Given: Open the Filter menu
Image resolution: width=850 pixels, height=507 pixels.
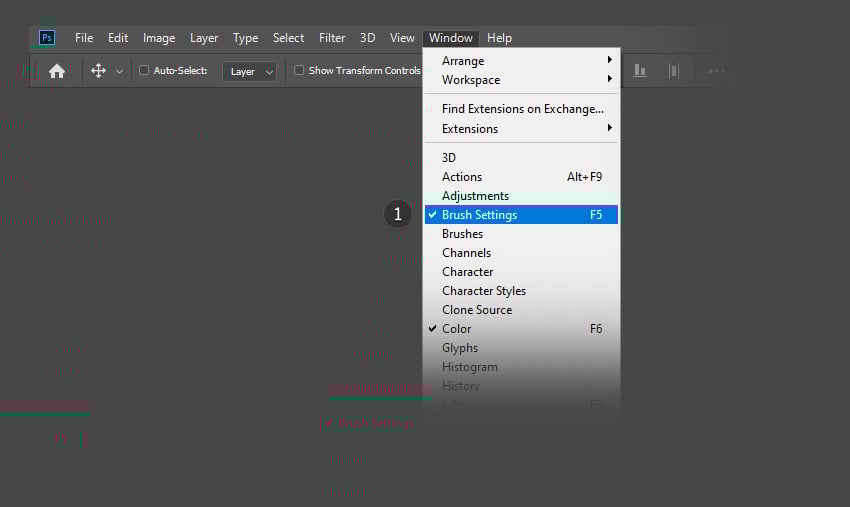Looking at the screenshot, I should click(x=332, y=38).
